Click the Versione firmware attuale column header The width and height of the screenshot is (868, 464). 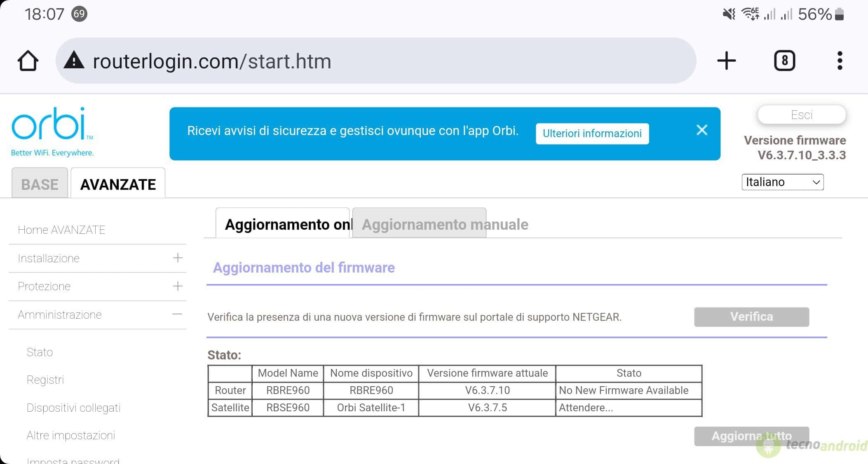(x=487, y=373)
